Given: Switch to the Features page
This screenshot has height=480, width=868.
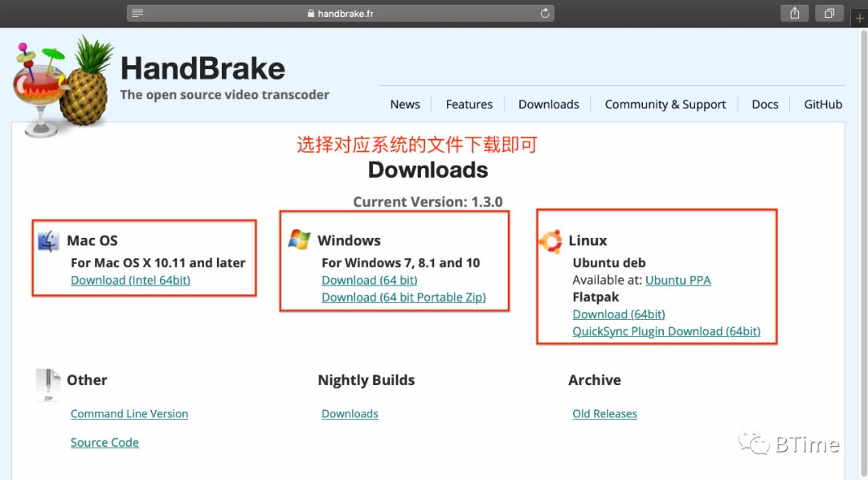Looking at the screenshot, I should (469, 105).
